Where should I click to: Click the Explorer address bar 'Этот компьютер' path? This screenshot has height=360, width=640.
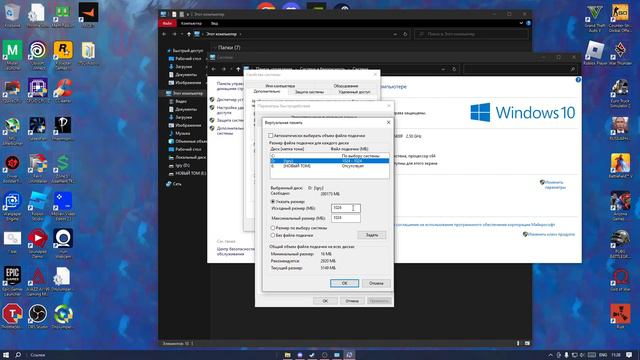pos(221,34)
